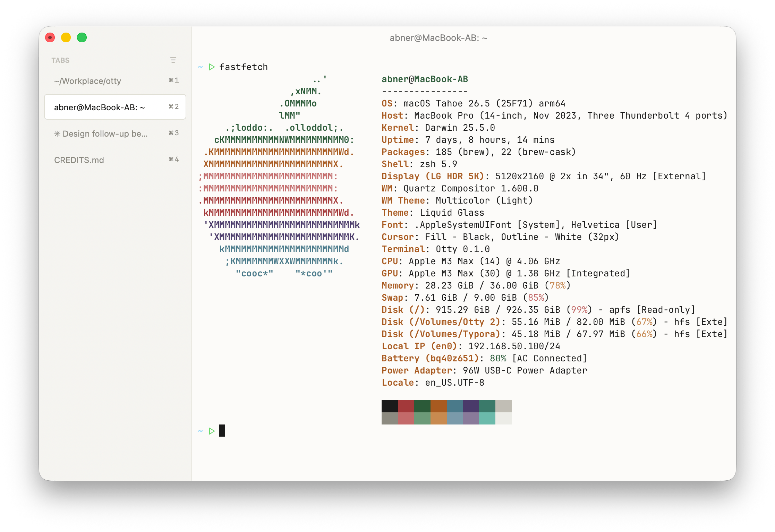Screen dimensions: 775x532
Task: Click the Battery 80% value
Action: (x=498, y=358)
